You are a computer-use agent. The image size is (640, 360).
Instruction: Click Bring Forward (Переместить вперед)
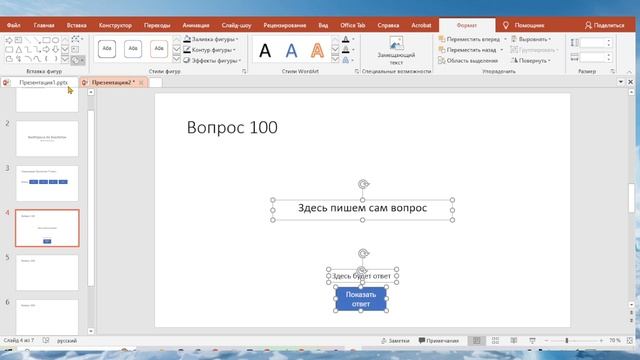[x=469, y=39]
